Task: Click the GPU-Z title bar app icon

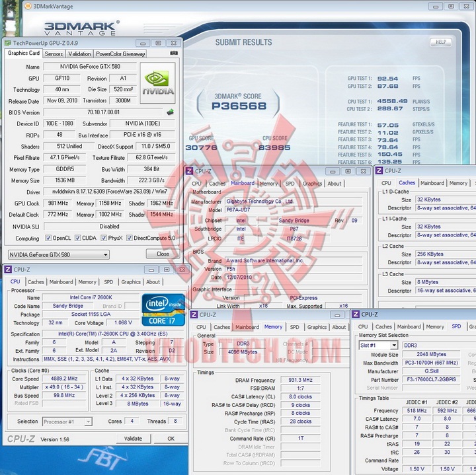Action: 8,43
